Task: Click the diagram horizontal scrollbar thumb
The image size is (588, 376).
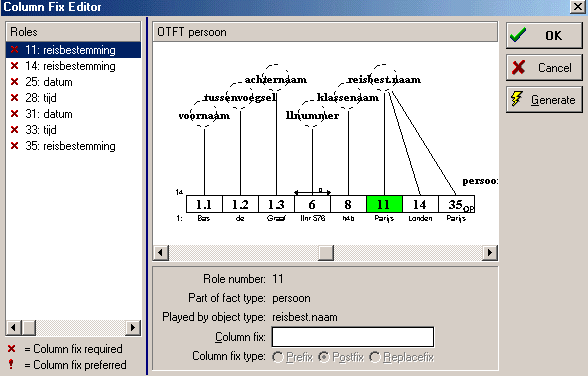Action: tap(326, 253)
